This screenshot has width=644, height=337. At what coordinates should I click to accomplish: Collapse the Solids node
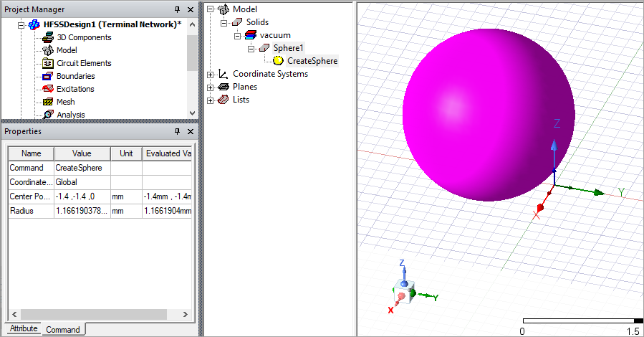coord(224,23)
